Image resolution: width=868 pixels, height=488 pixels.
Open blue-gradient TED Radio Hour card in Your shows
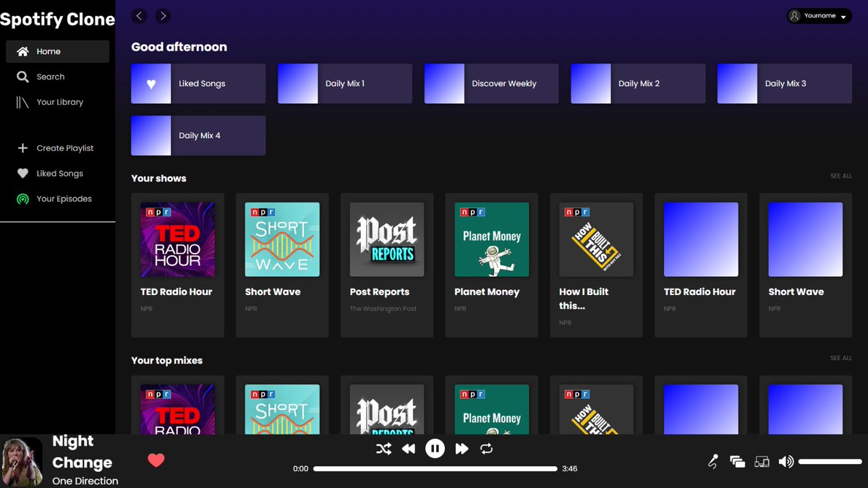[x=701, y=265]
